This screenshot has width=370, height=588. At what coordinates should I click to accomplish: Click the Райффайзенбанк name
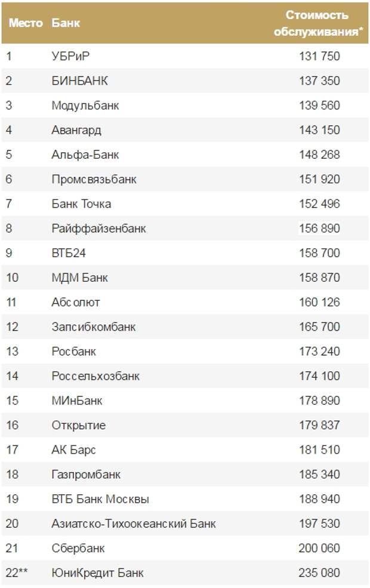(x=98, y=229)
